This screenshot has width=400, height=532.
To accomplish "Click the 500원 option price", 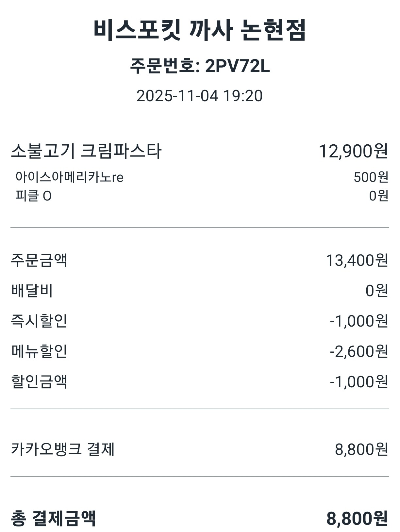I will (x=371, y=177).
